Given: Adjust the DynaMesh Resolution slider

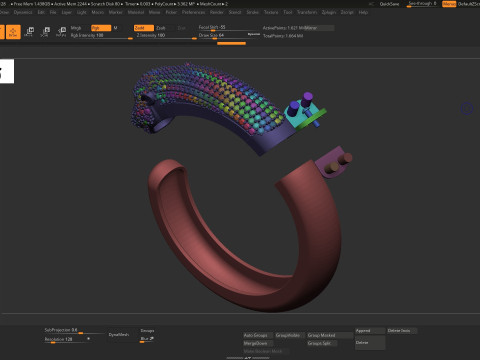Looking at the screenshot, I should coord(67,340).
